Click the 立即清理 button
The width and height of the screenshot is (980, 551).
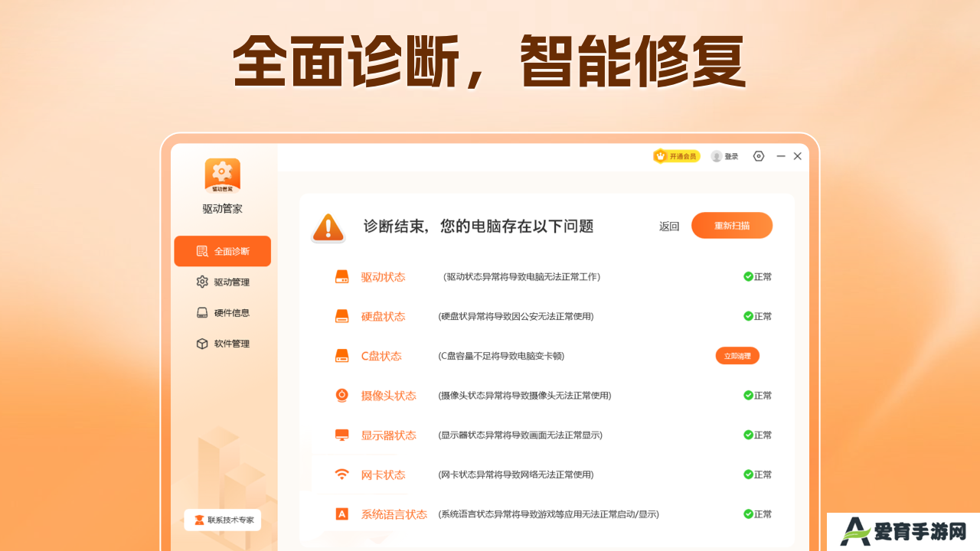click(738, 356)
